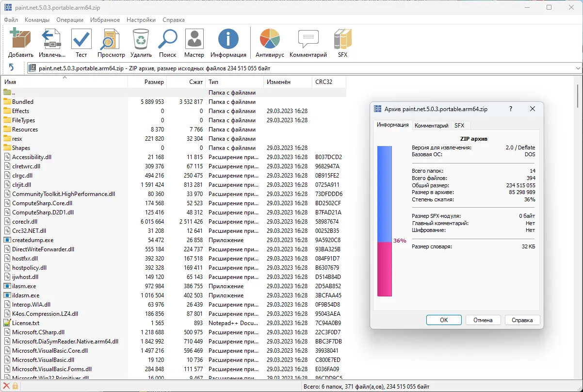This screenshot has height=392, width=583.
Task: Click the dialog help question mark
Action: coord(511,109)
